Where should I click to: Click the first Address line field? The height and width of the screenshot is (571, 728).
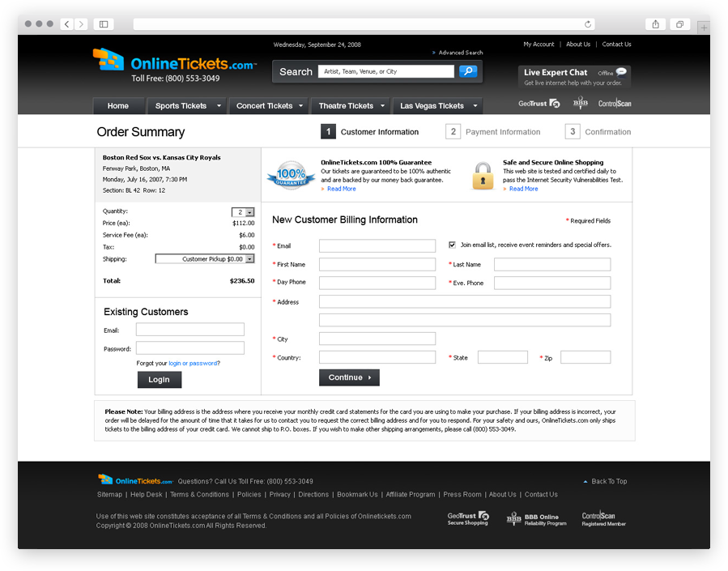[465, 301]
